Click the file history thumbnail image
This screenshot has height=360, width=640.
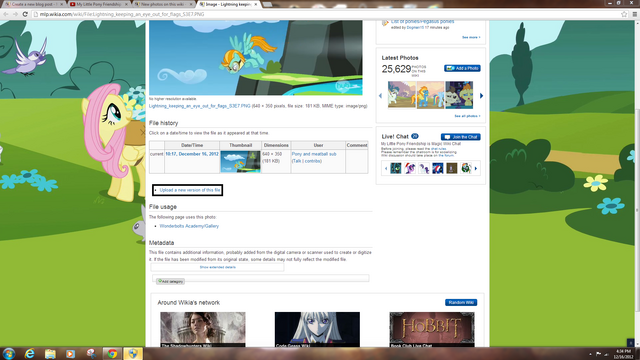click(x=240, y=162)
